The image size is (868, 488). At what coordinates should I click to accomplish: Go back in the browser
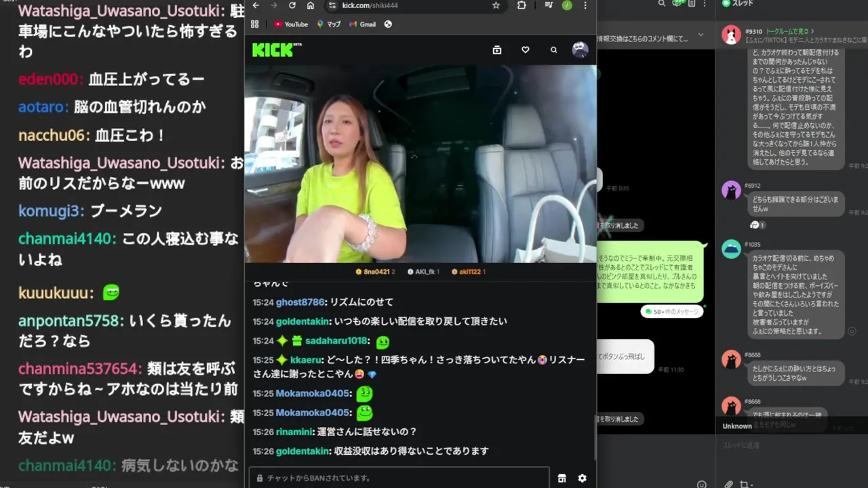(256, 5)
